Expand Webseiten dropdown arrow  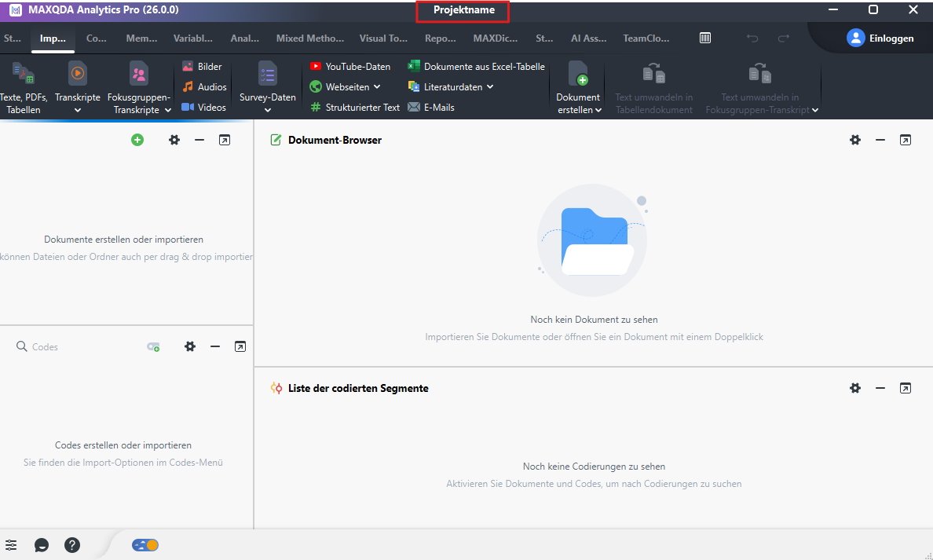point(377,87)
